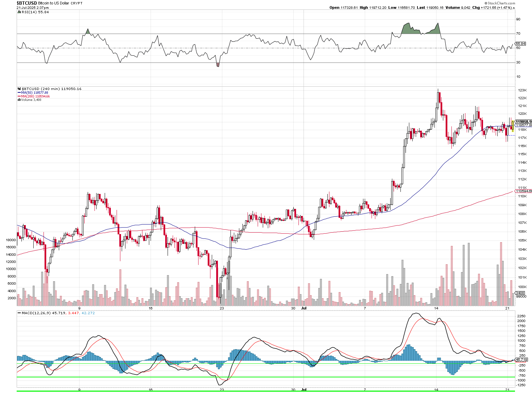Click the 110594.66 MA(200) axis tag
532x393 pixels.
tap(524, 191)
